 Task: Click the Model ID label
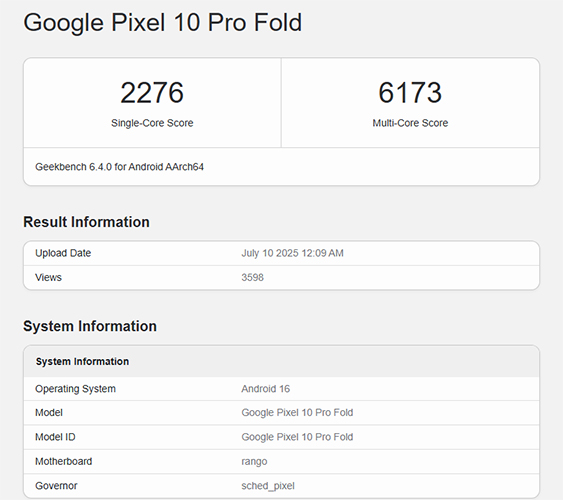pyautogui.click(x=55, y=437)
